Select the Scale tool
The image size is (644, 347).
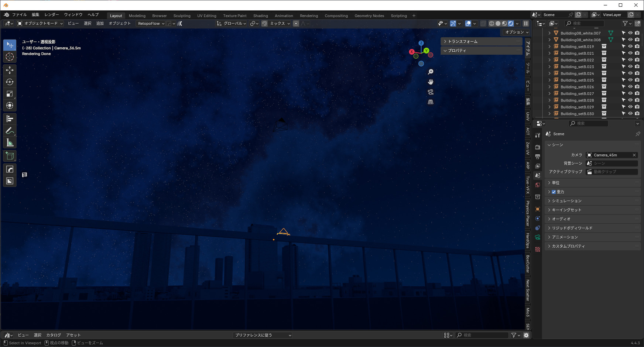10,94
